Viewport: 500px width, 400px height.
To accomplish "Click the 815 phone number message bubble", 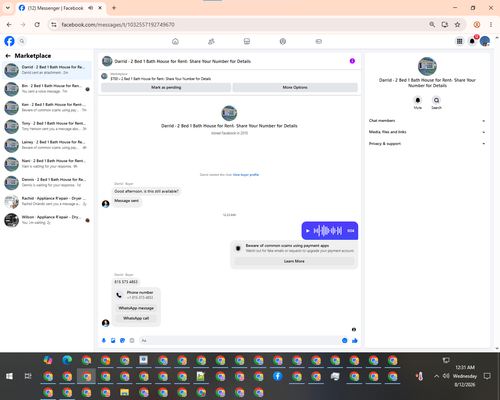I will pyautogui.click(x=126, y=282).
